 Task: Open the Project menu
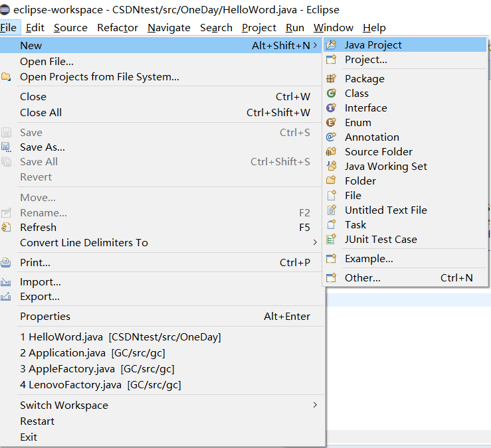(x=259, y=28)
